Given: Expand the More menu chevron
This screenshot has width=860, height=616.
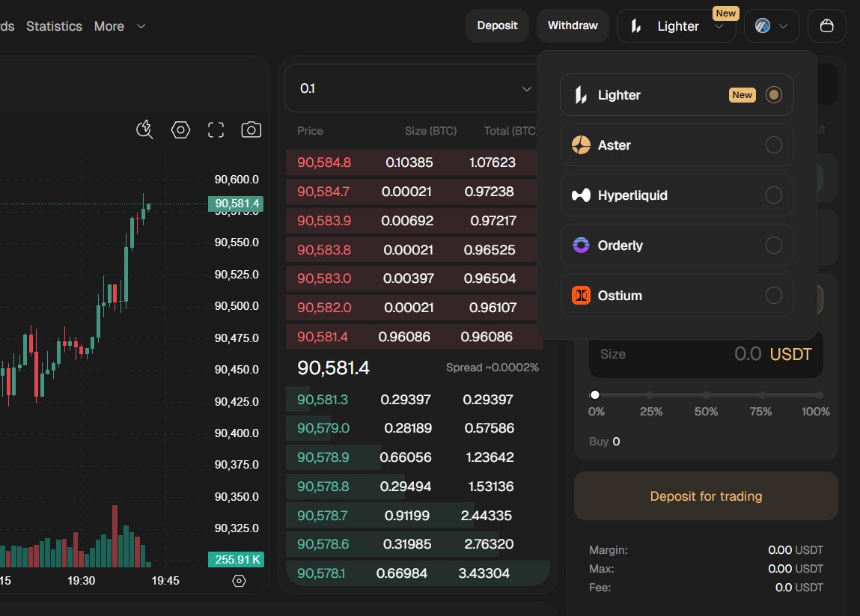Looking at the screenshot, I should click(x=141, y=26).
